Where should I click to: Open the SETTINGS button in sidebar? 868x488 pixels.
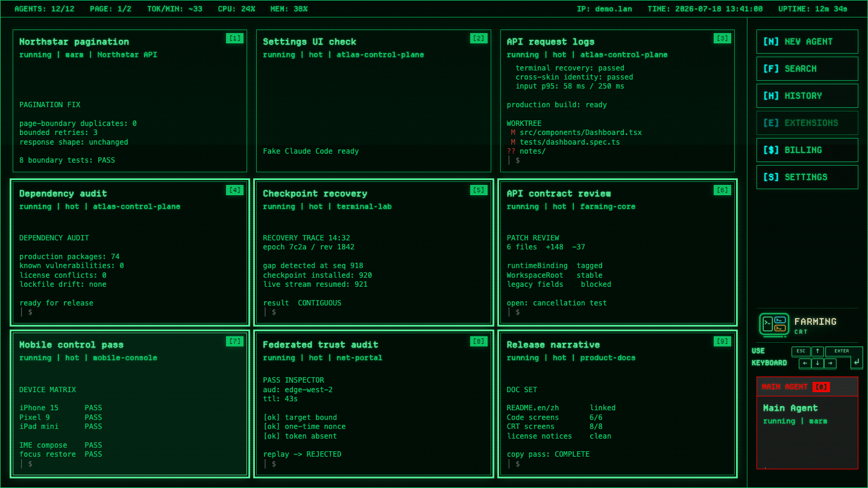(807, 177)
